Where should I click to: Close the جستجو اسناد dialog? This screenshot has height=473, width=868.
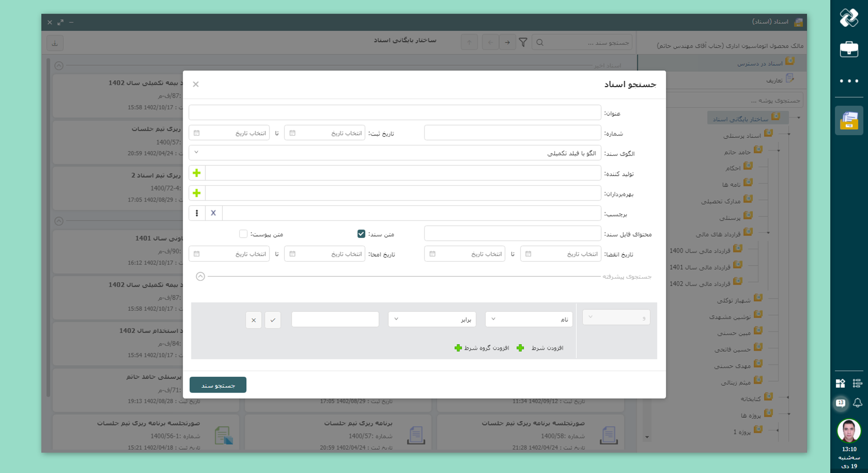coord(196,84)
